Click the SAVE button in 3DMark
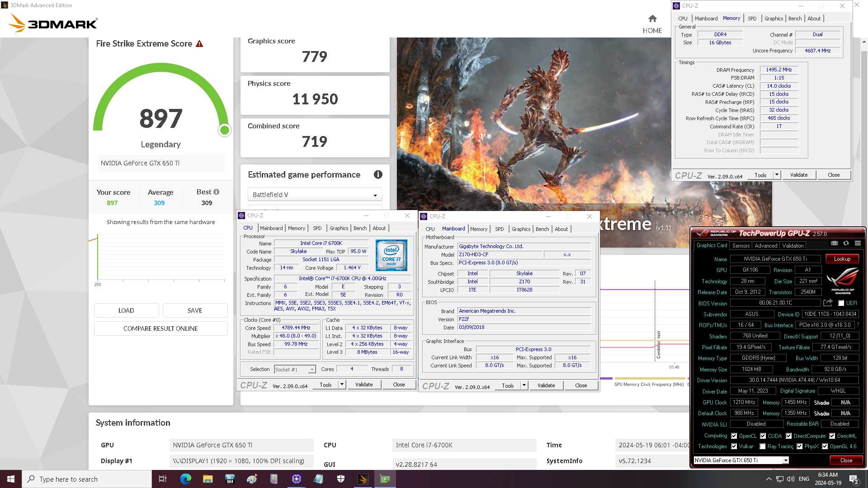The height and width of the screenshot is (488, 868). pyautogui.click(x=195, y=310)
